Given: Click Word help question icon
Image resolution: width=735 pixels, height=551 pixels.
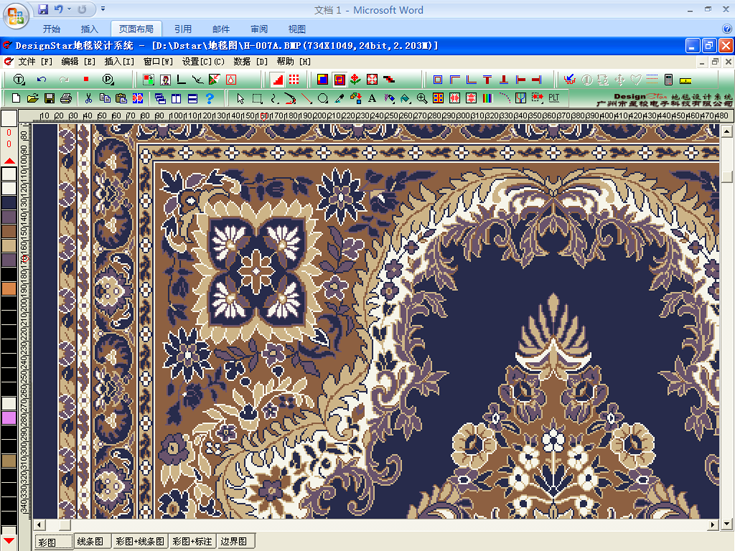Looking at the screenshot, I should pos(727,29).
